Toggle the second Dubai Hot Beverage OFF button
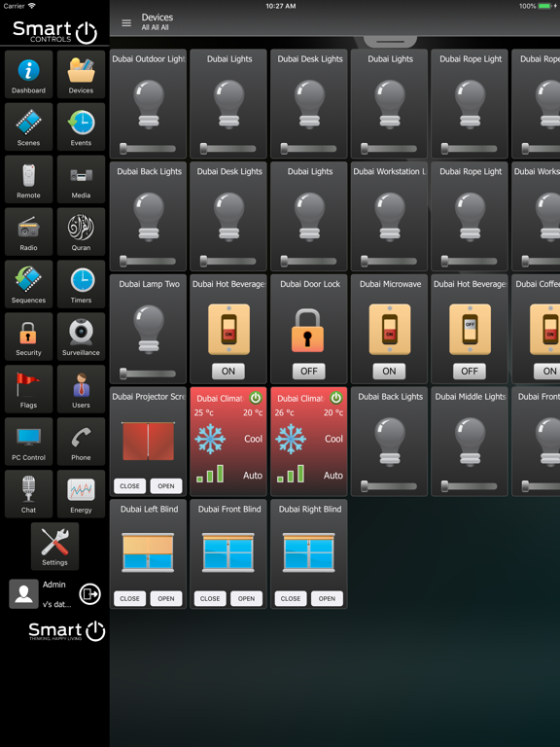 tap(470, 372)
